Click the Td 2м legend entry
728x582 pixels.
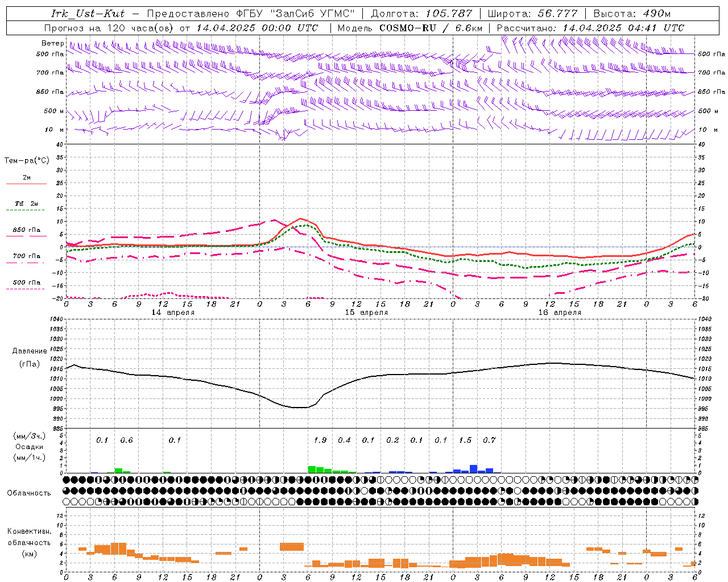coord(27,203)
